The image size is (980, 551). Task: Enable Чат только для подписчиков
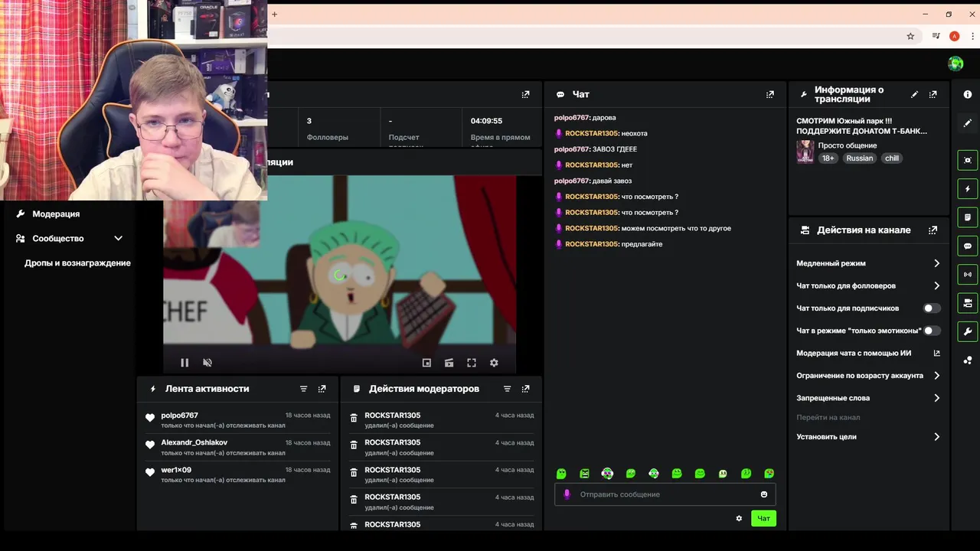click(x=931, y=308)
